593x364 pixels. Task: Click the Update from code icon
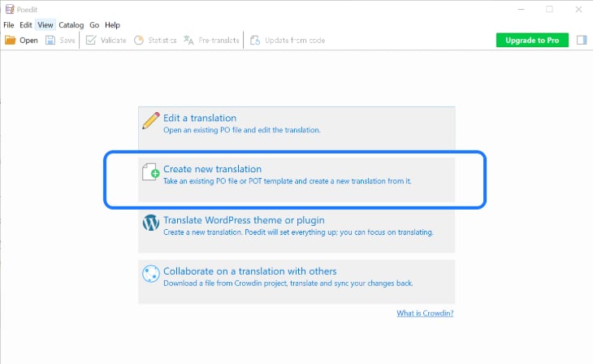(255, 40)
